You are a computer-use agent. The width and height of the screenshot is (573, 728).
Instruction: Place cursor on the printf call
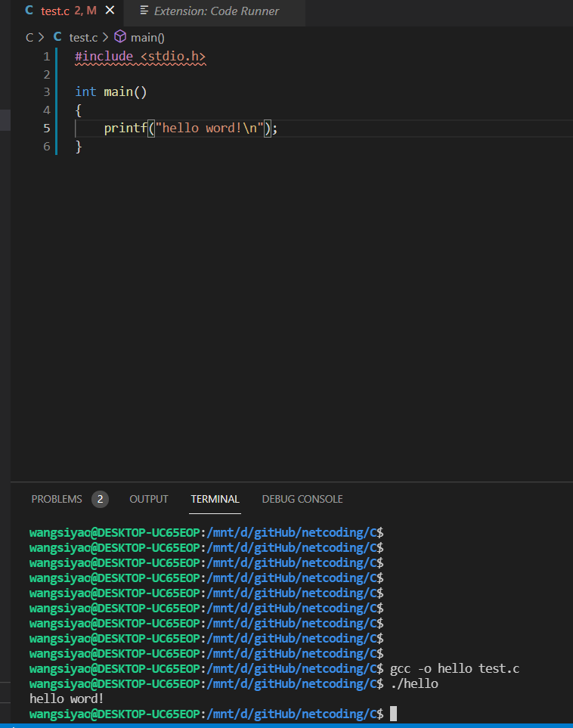(x=125, y=129)
